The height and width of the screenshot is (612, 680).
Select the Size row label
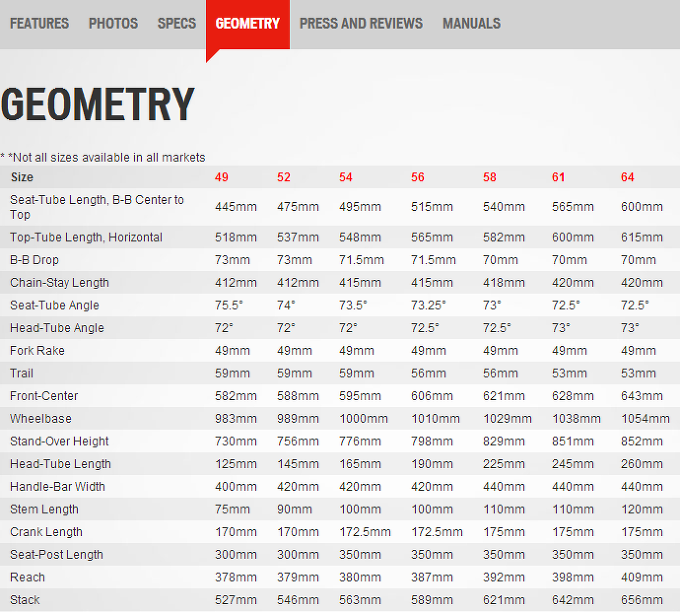[22, 177]
